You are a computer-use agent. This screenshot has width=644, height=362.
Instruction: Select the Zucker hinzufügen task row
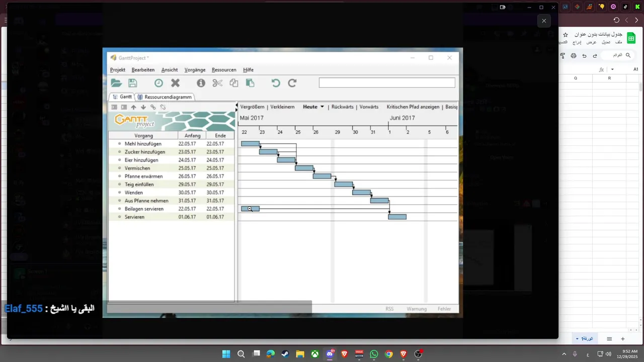172,152
